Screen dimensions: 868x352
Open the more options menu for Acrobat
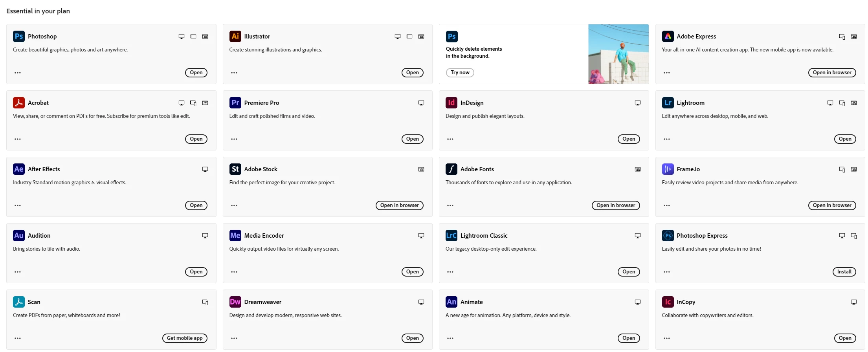tap(18, 139)
